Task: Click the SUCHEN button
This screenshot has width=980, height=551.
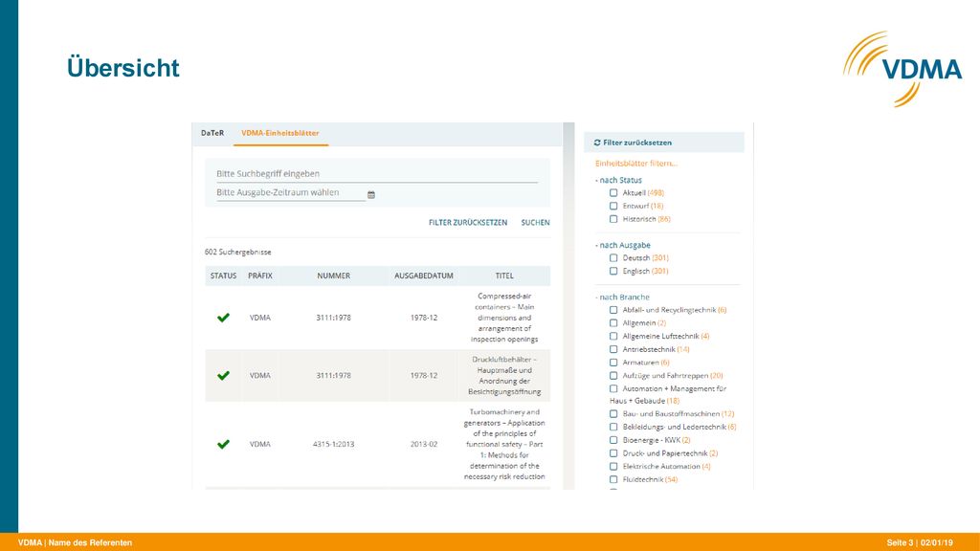Action: point(536,222)
